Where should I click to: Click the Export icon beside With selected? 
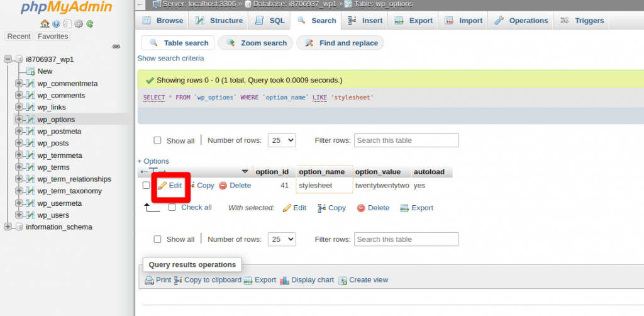[x=405, y=208]
